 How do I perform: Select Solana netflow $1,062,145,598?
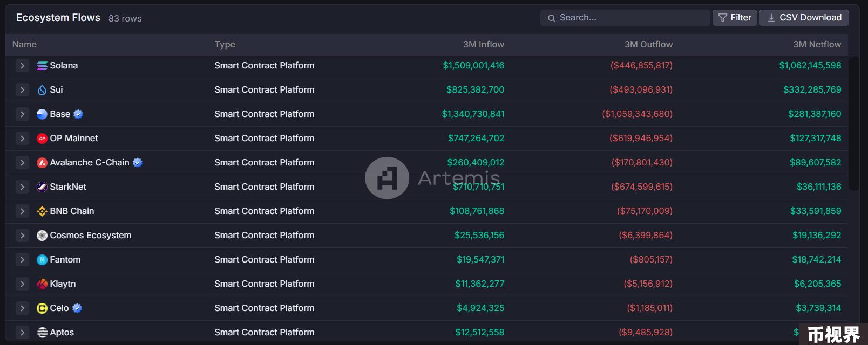click(810, 66)
